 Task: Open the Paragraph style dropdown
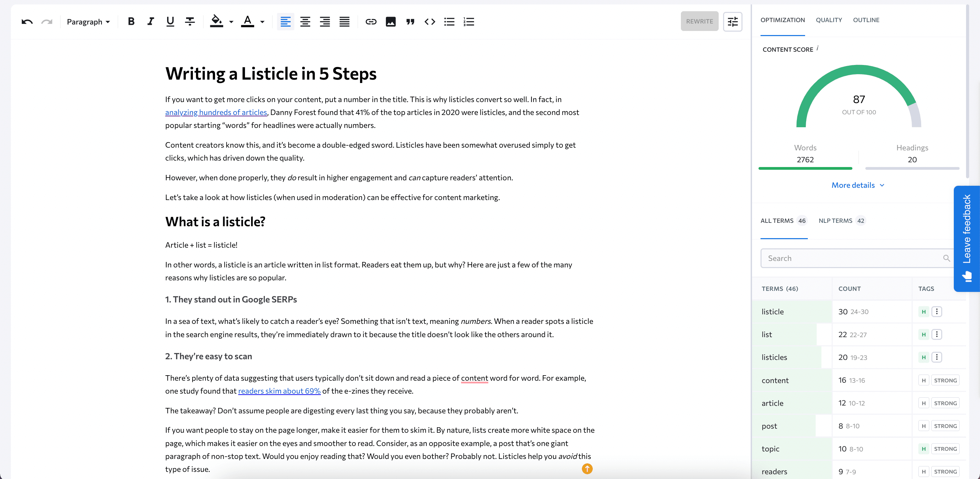(x=87, y=21)
